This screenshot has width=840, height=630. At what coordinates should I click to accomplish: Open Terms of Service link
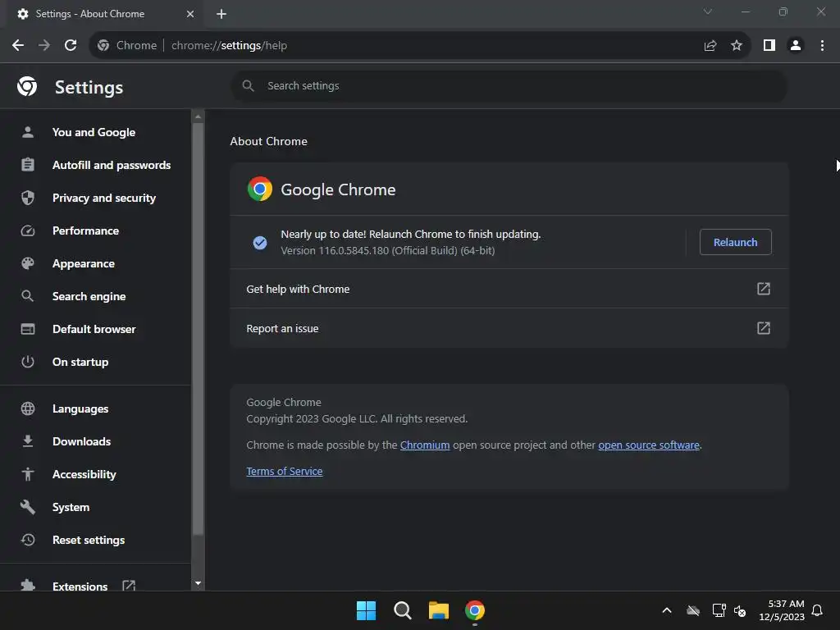[x=285, y=472]
